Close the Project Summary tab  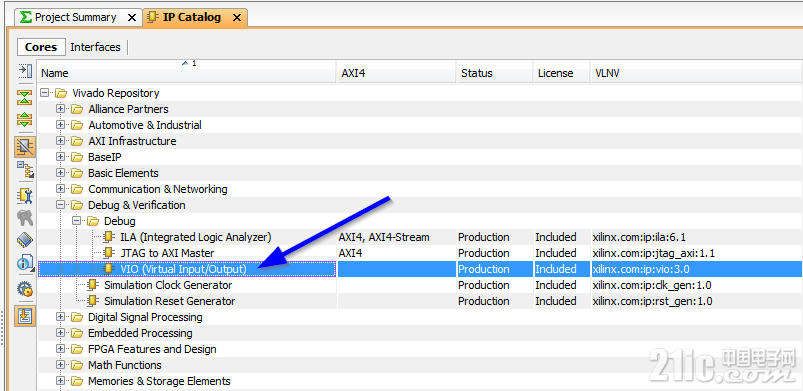(132, 17)
